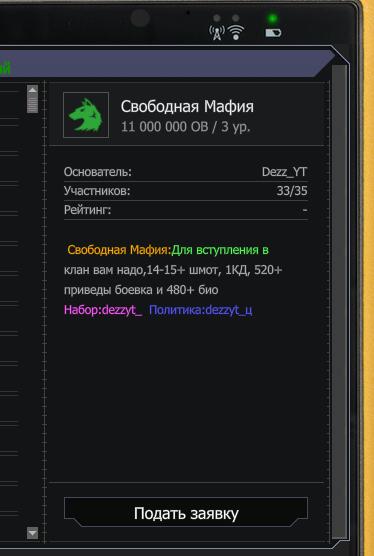Image resolution: width=374 pixels, height=556 pixels.
Task: Click the antenna signal icon
Action: 217,32
